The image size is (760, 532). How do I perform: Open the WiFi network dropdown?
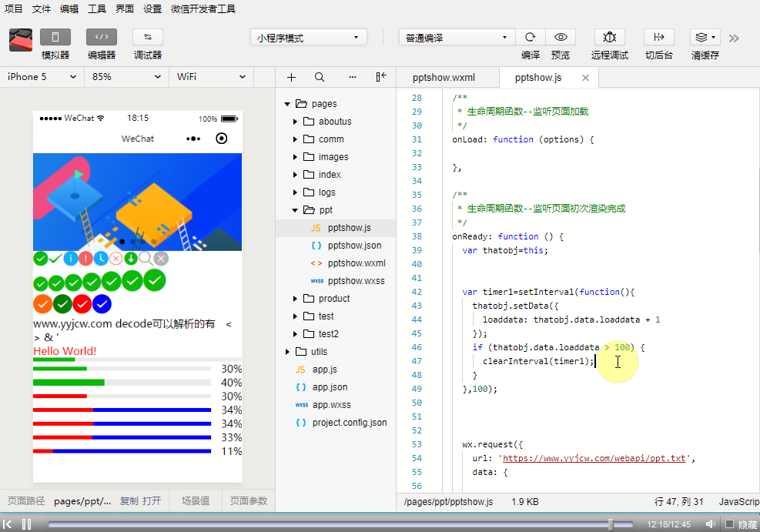(211, 76)
